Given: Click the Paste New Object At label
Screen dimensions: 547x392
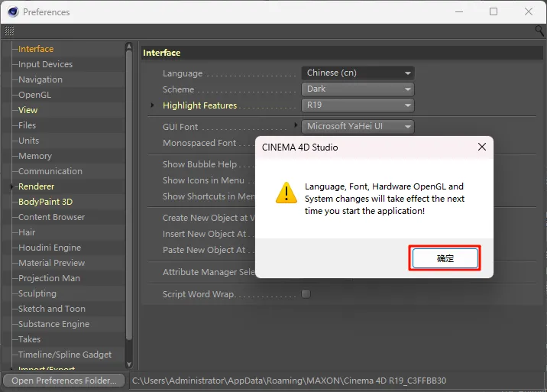Looking at the screenshot, I should tap(204, 250).
